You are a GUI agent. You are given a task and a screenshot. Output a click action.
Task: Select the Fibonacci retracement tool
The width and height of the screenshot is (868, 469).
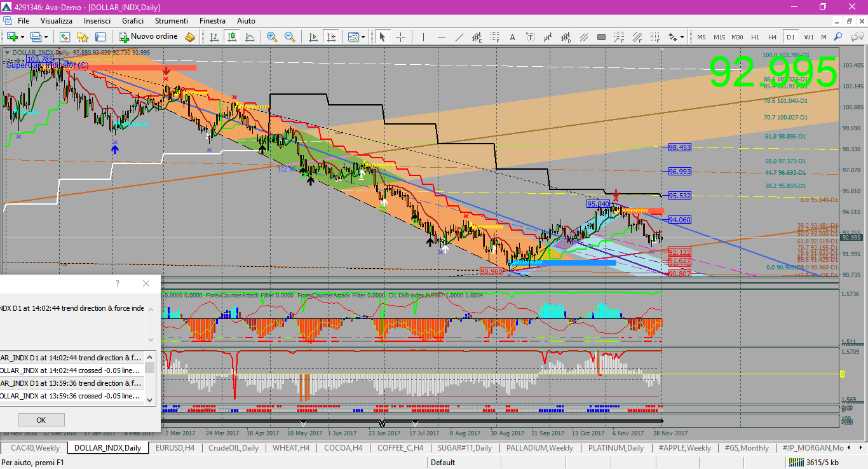(x=494, y=37)
